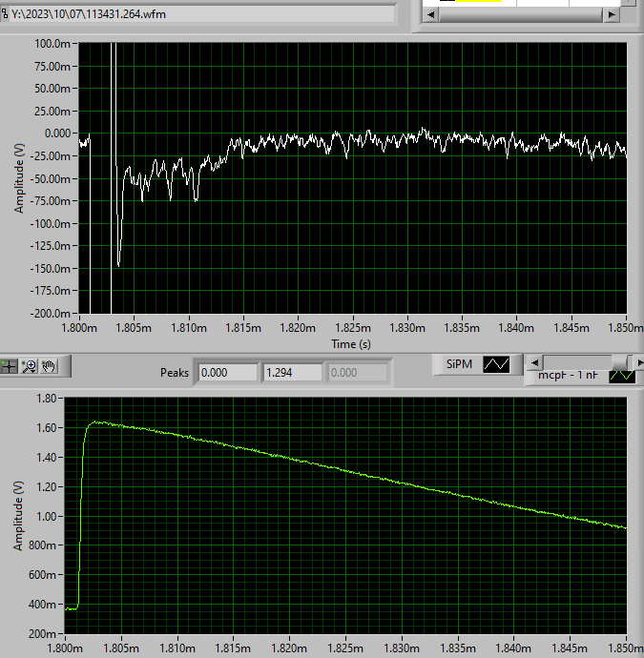644x658 pixels.
Task: Click the -200.0m y-axis minimum label
Action: (50, 313)
